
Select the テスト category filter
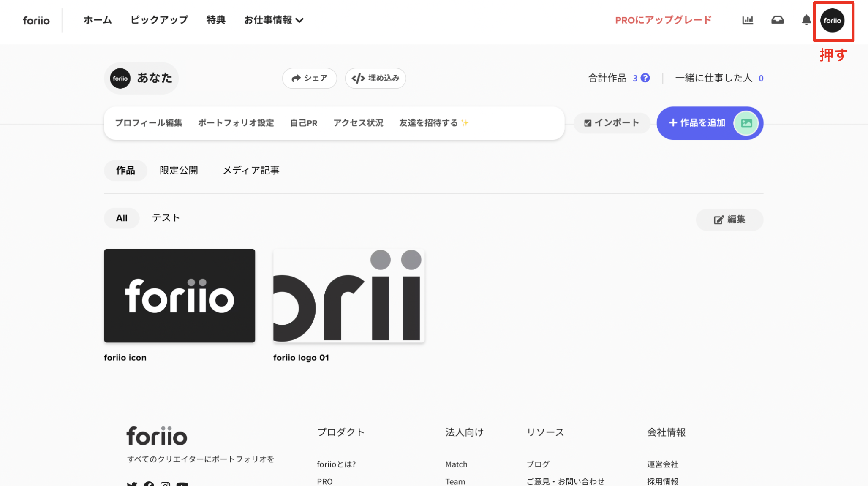pyautogui.click(x=166, y=218)
